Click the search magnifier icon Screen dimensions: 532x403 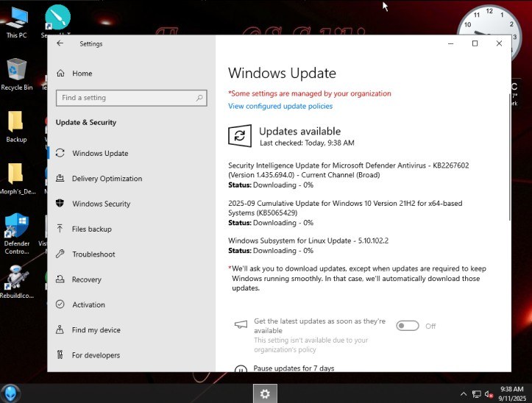point(199,98)
